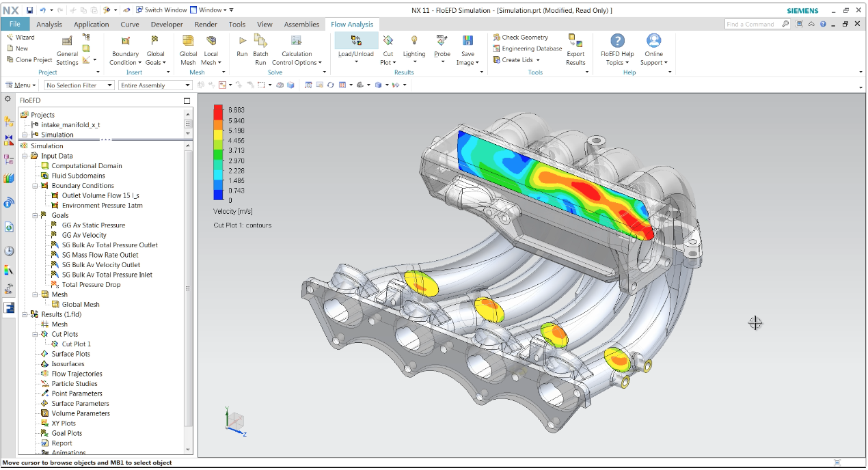Select Environment Pressure 1atm item

point(102,206)
